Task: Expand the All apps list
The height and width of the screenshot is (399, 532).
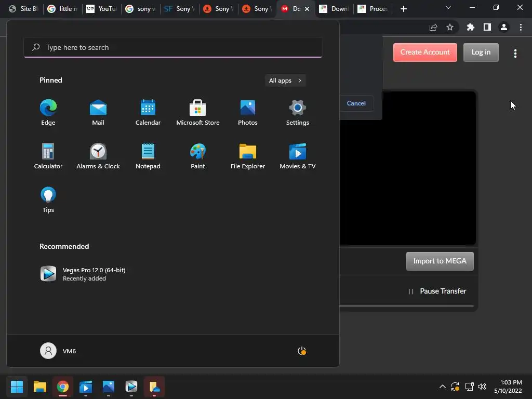Action: pyautogui.click(x=285, y=81)
